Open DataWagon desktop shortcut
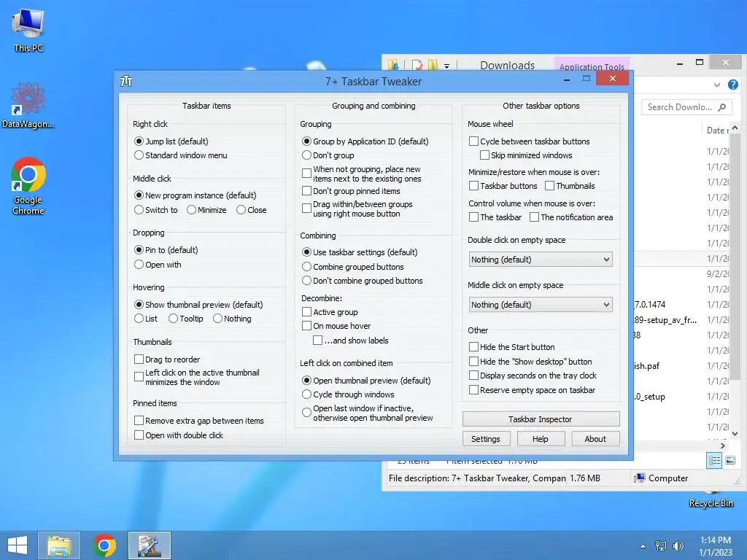Image resolution: width=747 pixels, height=560 pixels. coord(28,105)
